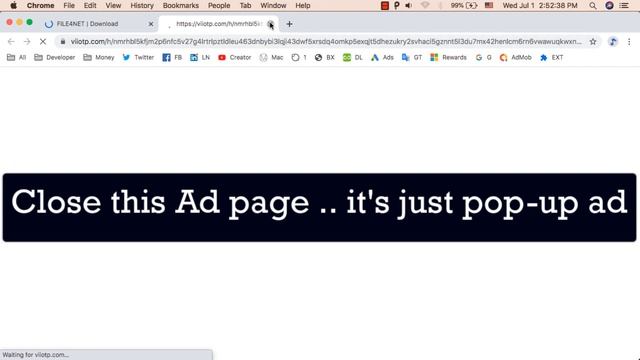Open Notification Center list icon
640x360 pixels.
tap(624, 6)
